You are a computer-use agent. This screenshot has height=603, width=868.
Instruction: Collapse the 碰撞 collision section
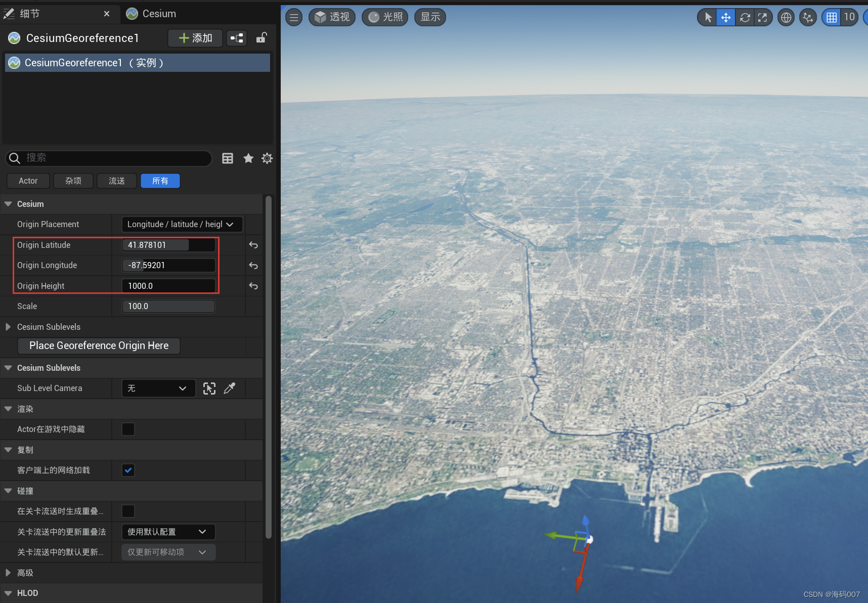click(8, 491)
